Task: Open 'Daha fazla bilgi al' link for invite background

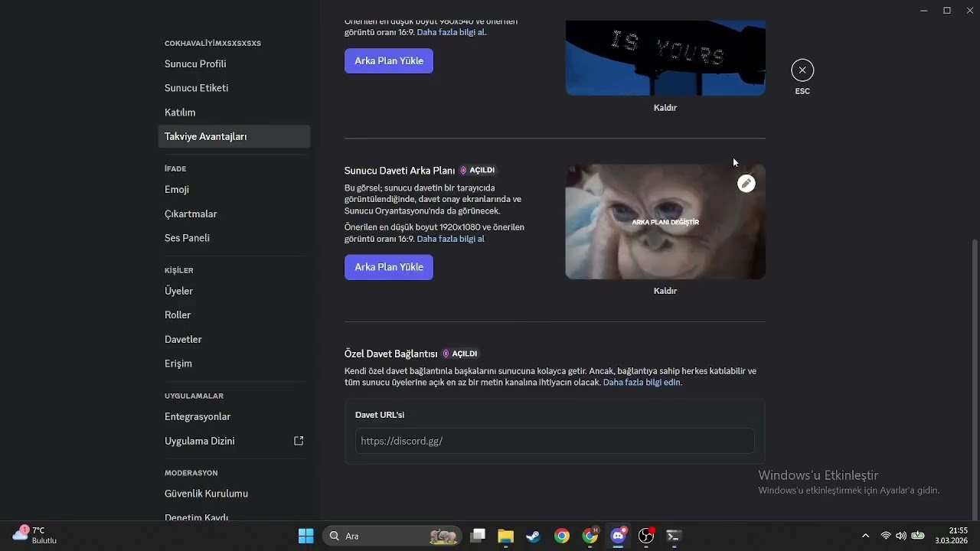Action: (450, 239)
